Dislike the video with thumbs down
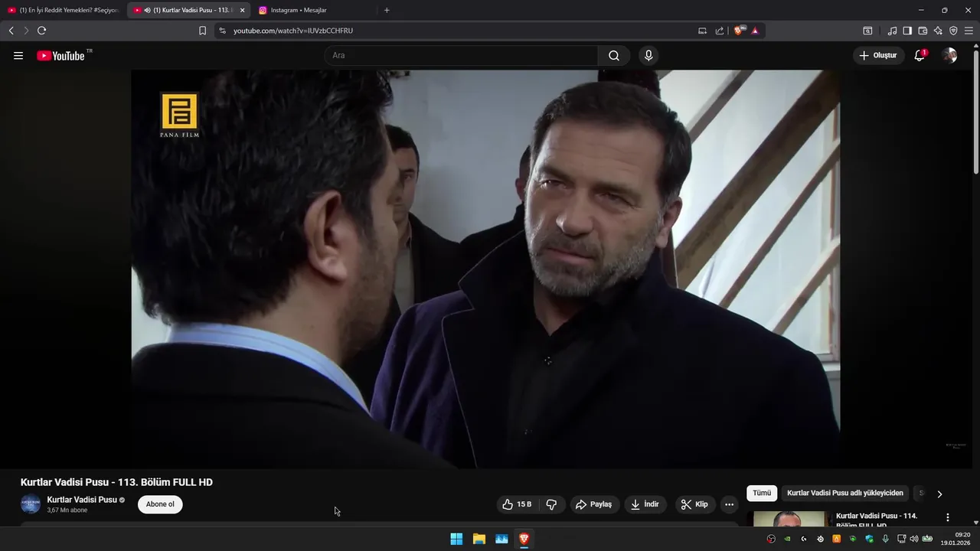 (x=551, y=504)
